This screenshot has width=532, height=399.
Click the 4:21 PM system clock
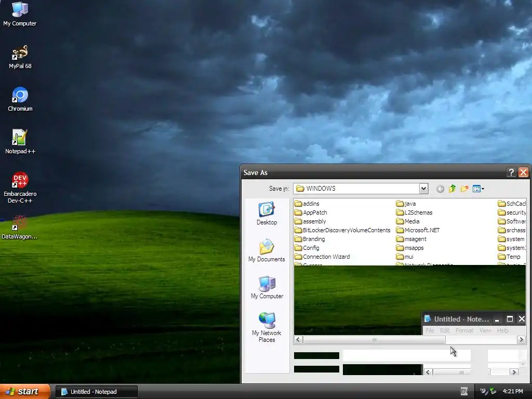512,391
